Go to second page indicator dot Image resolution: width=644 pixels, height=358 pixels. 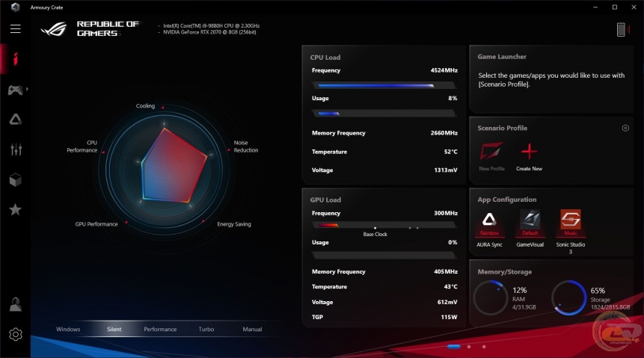point(469,347)
